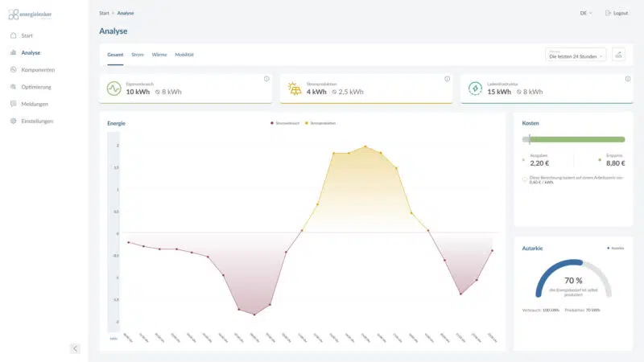Click the green Kosten progress bar

pos(576,139)
